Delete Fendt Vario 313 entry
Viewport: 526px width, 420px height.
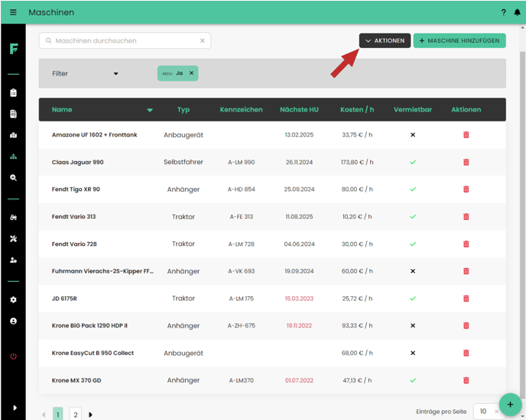(466, 217)
